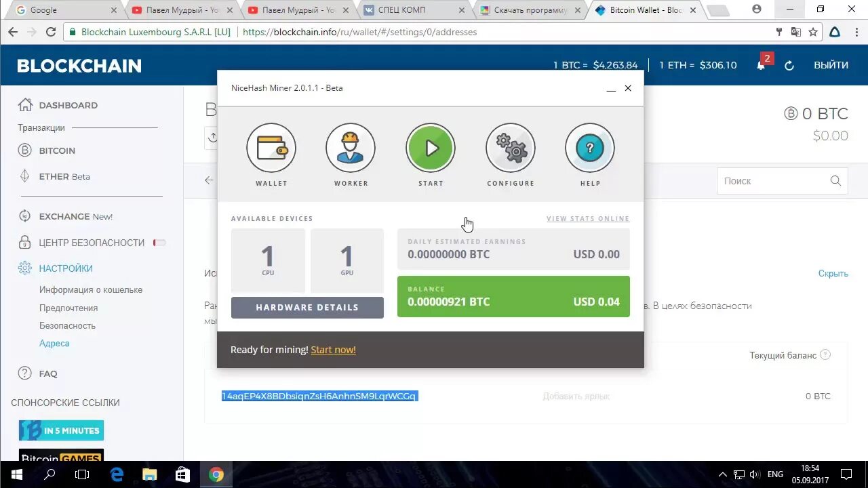Open FAQ in the sidebar

pos(48,373)
